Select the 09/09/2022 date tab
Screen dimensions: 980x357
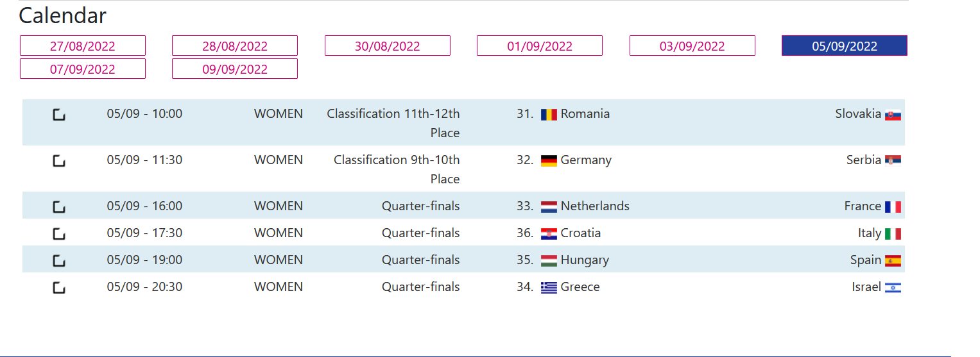pyautogui.click(x=235, y=69)
